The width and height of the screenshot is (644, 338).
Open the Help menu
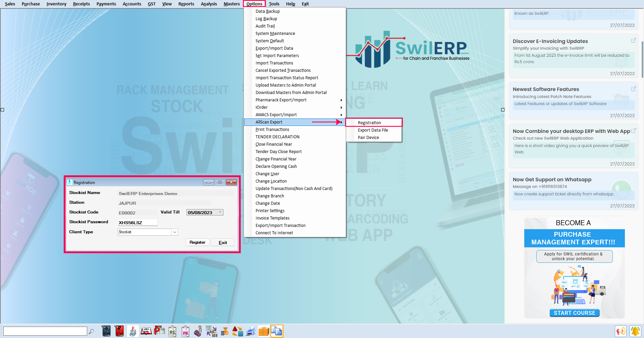point(290,4)
